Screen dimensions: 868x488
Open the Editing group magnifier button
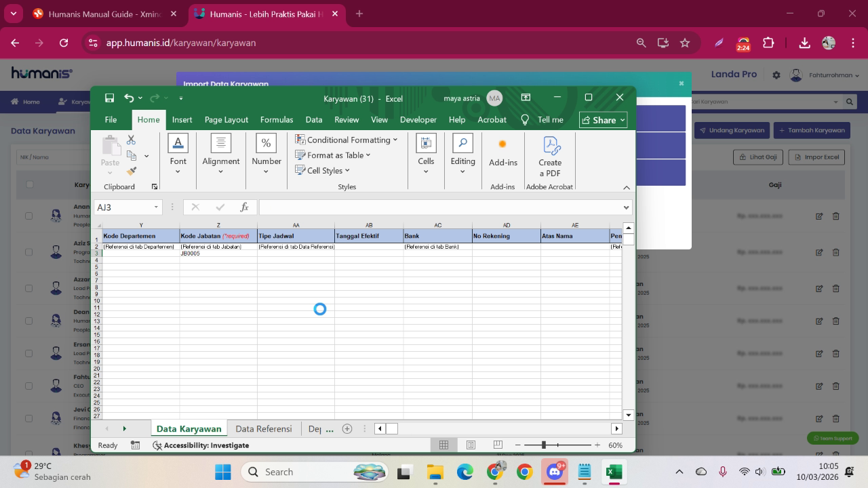462,154
